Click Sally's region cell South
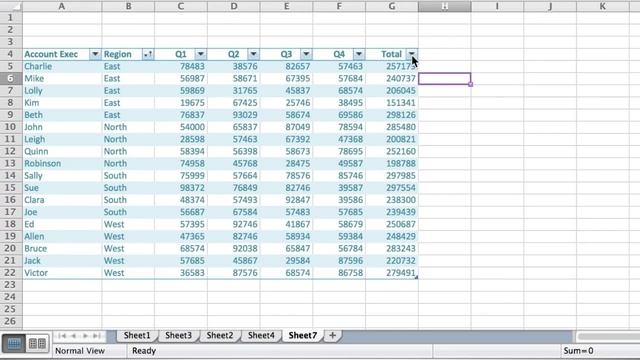Viewport: 640px width, 360px height. tap(128, 176)
